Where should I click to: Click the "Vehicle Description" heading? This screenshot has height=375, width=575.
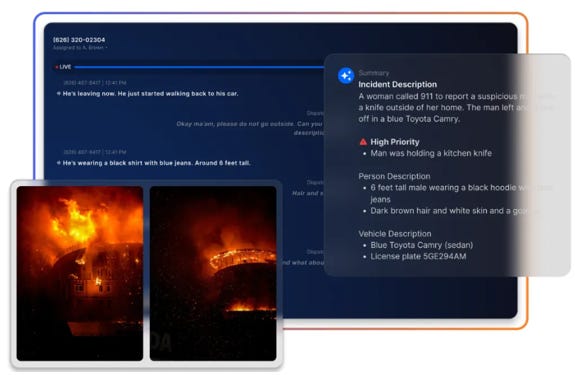[x=395, y=234]
